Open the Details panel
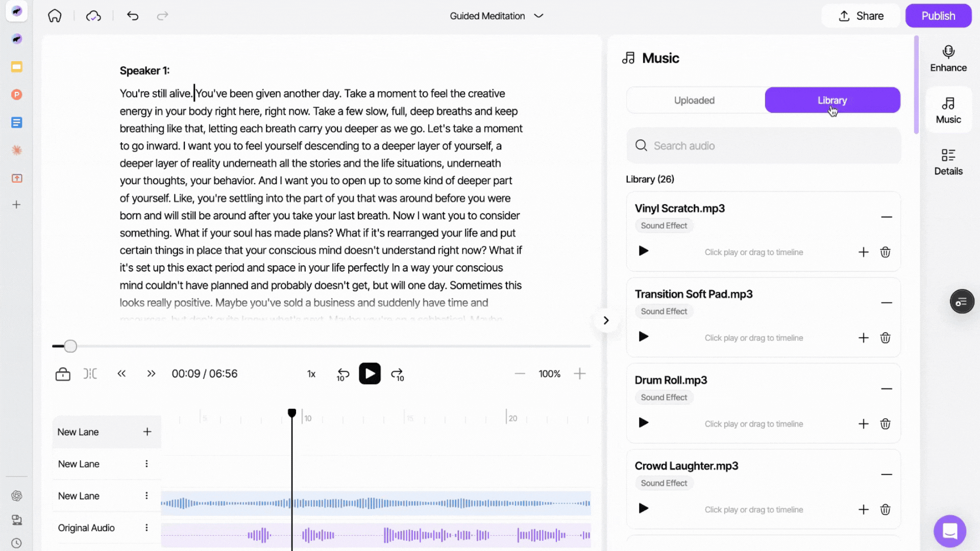 pyautogui.click(x=948, y=162)
